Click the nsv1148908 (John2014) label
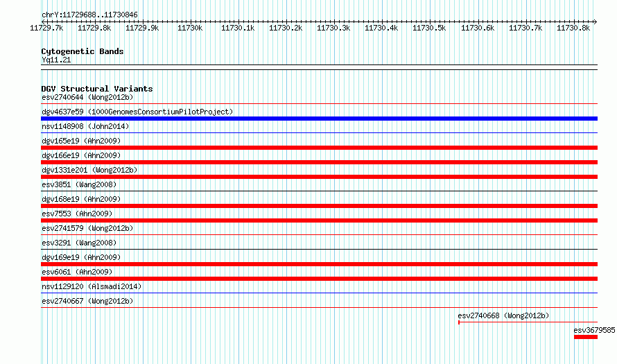The width and height of the screenshot is (617, 364). (85, 126)
